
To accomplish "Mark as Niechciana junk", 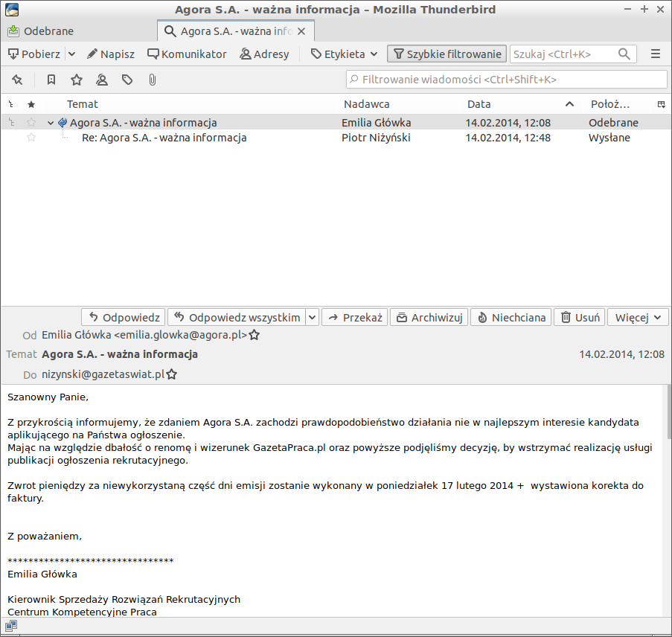I will (x=511, y=318).
